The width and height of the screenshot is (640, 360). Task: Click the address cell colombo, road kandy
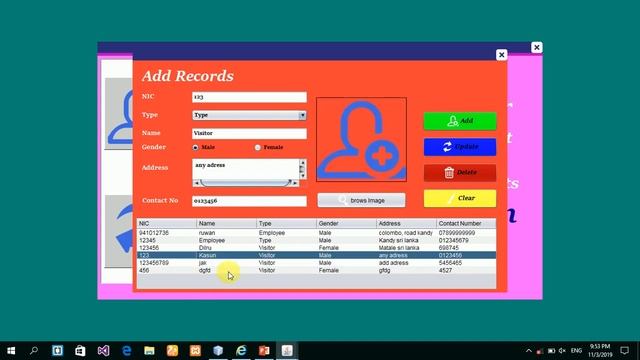coord(406,233)
